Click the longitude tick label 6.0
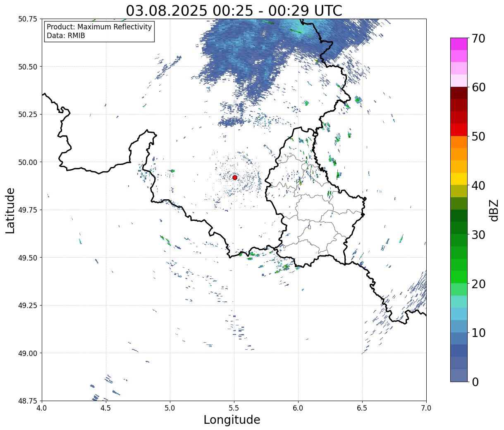504x430 pixels. tap(298, 408)
